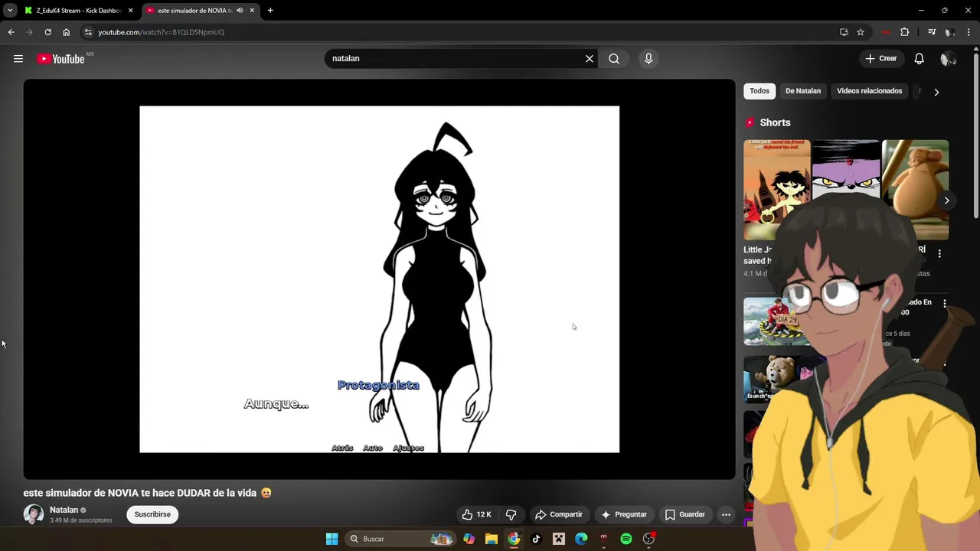Select the De Natalan filter chip

tap(803, 91)
